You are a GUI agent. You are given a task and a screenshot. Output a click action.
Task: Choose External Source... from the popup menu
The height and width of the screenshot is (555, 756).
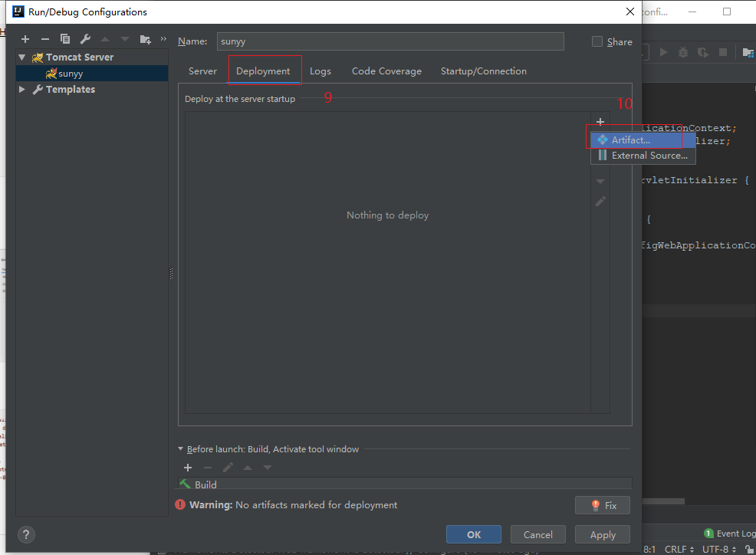pos(649,156)
